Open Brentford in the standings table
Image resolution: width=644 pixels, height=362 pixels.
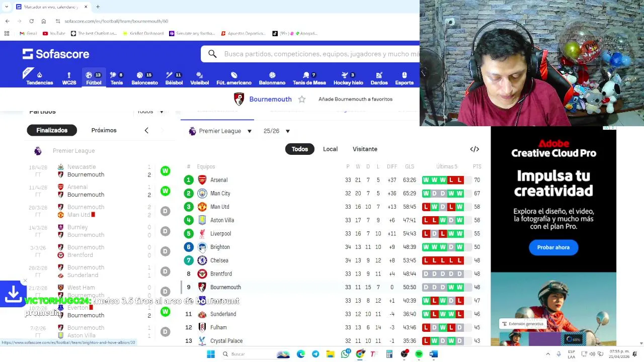click(221, 274)
